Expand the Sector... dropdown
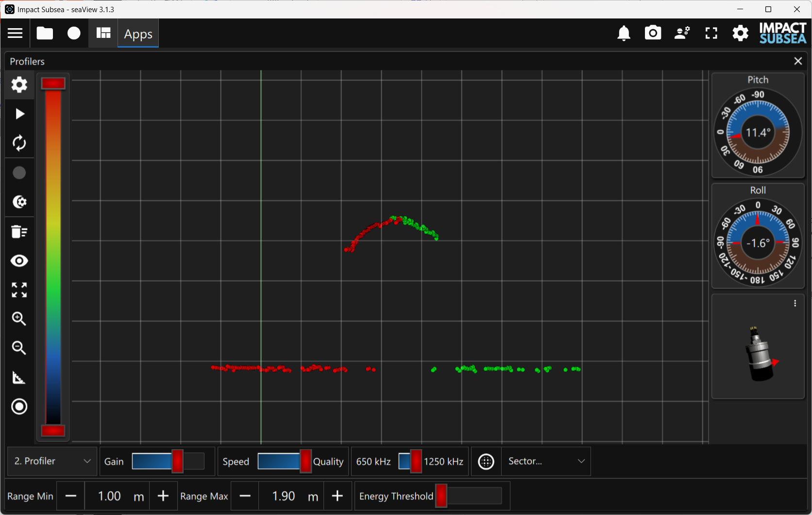This screenshot has width=812, height=515. 546,461
